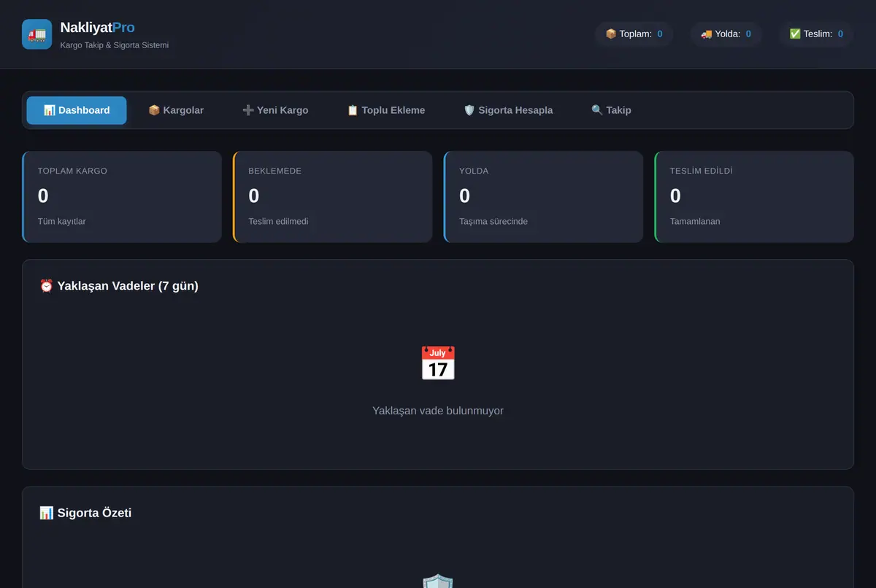This screenshot has height=588, width=876.
Task: Select the Takip tab
Action: tap(611, 110)
